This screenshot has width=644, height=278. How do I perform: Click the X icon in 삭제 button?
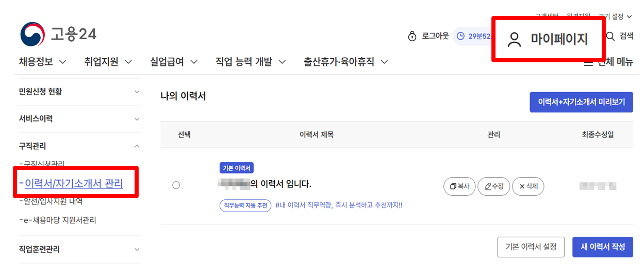[522, 186]
